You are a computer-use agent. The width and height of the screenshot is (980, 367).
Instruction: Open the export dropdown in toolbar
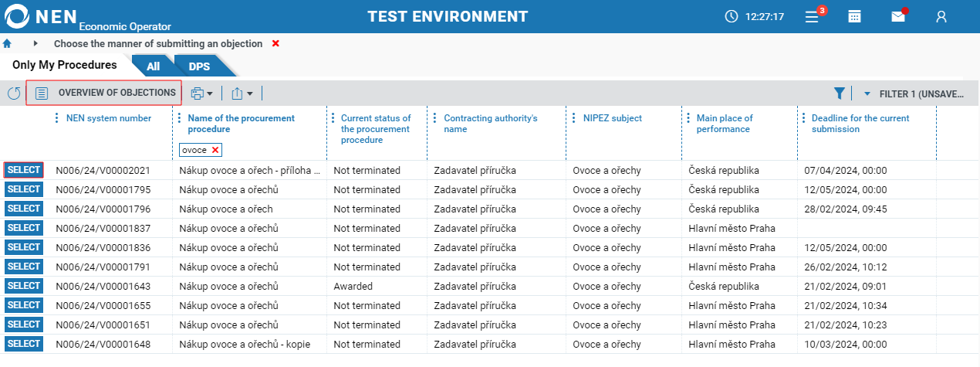(242, 93)
